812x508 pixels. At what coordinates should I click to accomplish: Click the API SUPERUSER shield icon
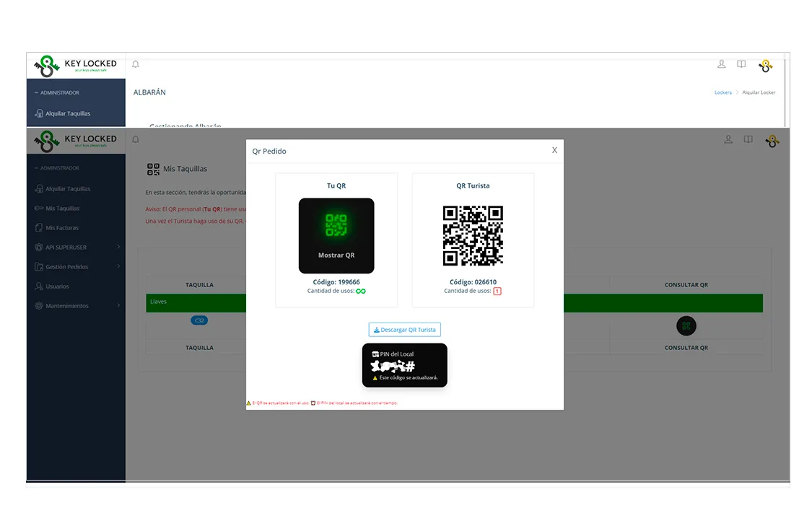[39, 247]
